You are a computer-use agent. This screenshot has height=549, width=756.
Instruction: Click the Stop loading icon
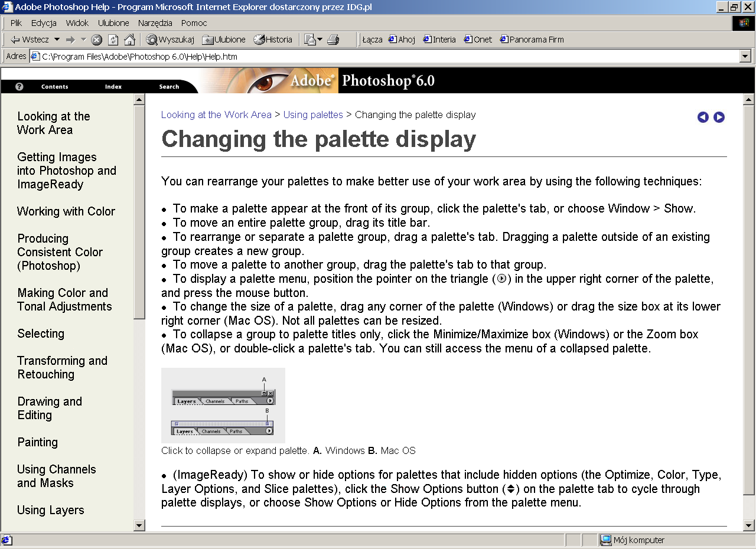click(x=96, y=40)
